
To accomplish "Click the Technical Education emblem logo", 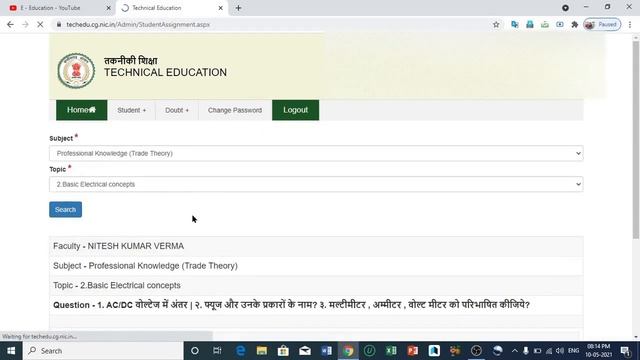I will pos(76,71).
